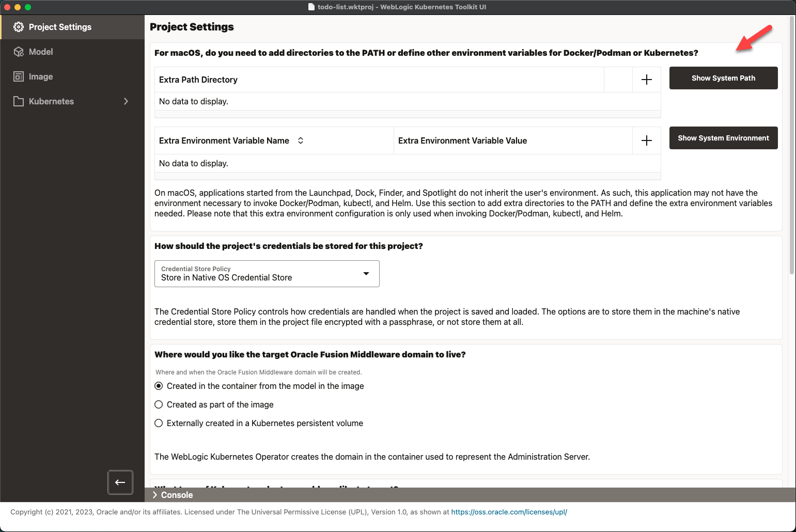This screenshot has width=796, height=532.
Task: Select the Project Settings navigation item
Action: pos(72,27)
